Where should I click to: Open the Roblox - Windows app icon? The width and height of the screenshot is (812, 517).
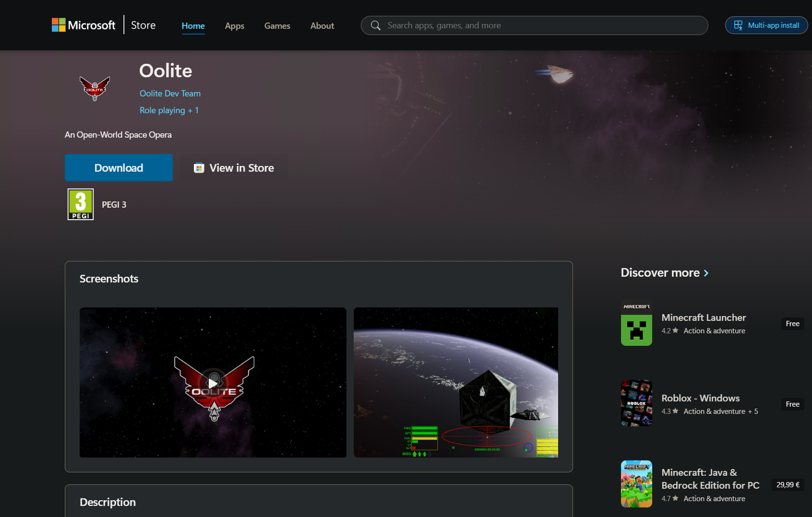click(x=636, y=403)
